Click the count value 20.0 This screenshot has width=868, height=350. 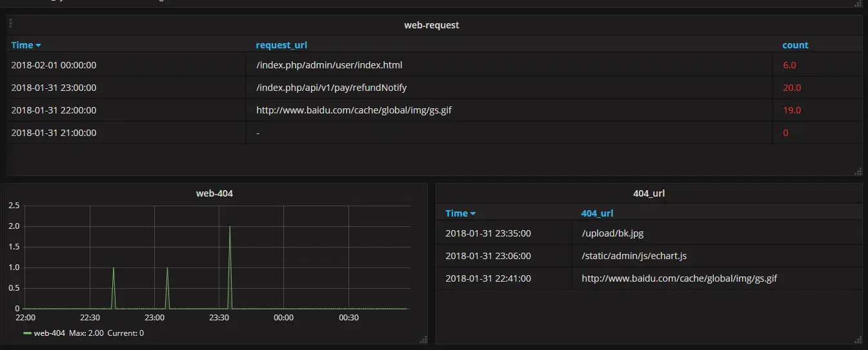pyautogui.click(x=791, y=88)
